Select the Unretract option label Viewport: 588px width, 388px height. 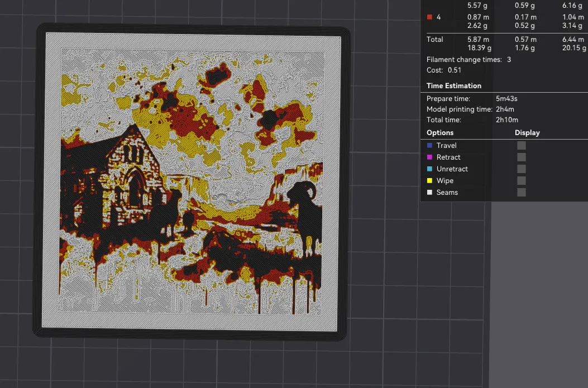(452, 169)
